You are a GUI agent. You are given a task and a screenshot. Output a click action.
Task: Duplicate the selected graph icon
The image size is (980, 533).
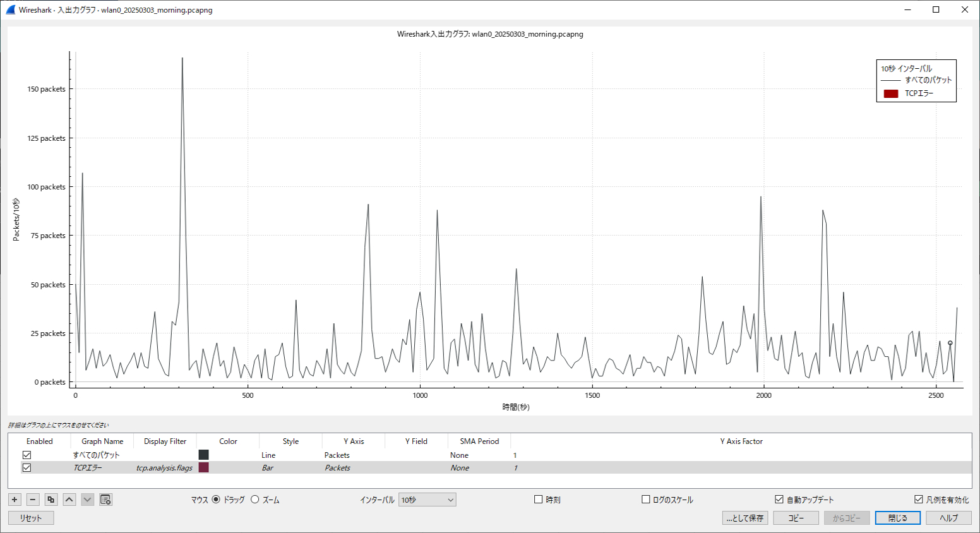(51, 500)
